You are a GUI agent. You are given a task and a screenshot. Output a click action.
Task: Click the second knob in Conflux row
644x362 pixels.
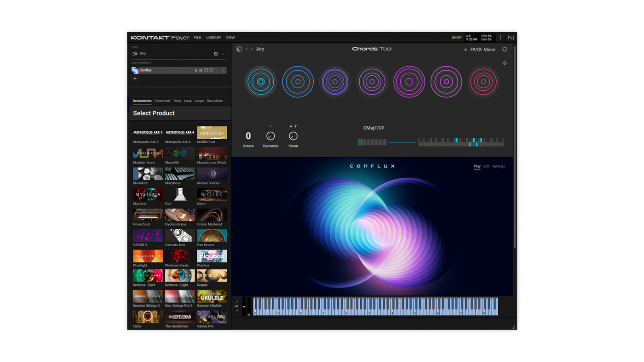pyautogui.click(x=211, y=70)
